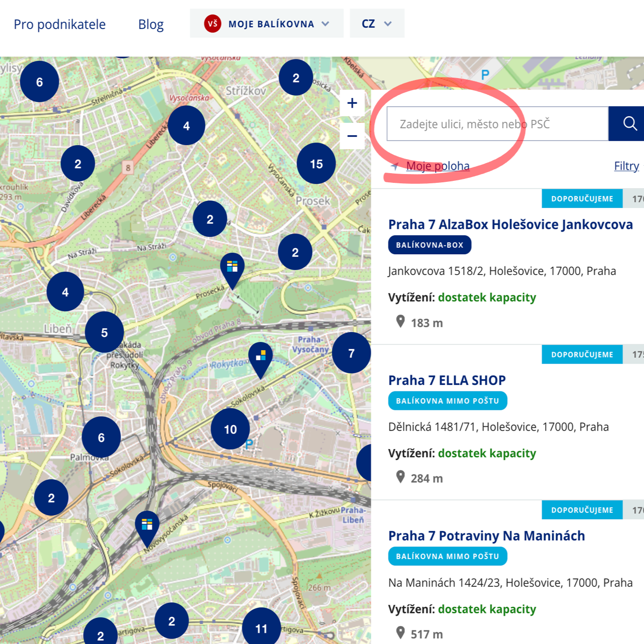Click DOPORUČUJEME badge above Potraviny Na Maninách
Image resolution: width=644 pixels, height=644 pixels.
[582, 510]
